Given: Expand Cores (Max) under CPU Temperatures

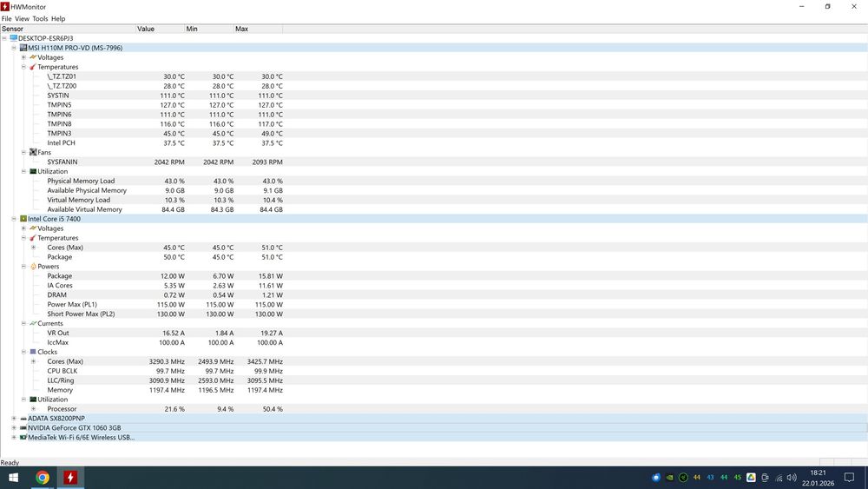Looking at the screenshot, I should tap(33, 248).
